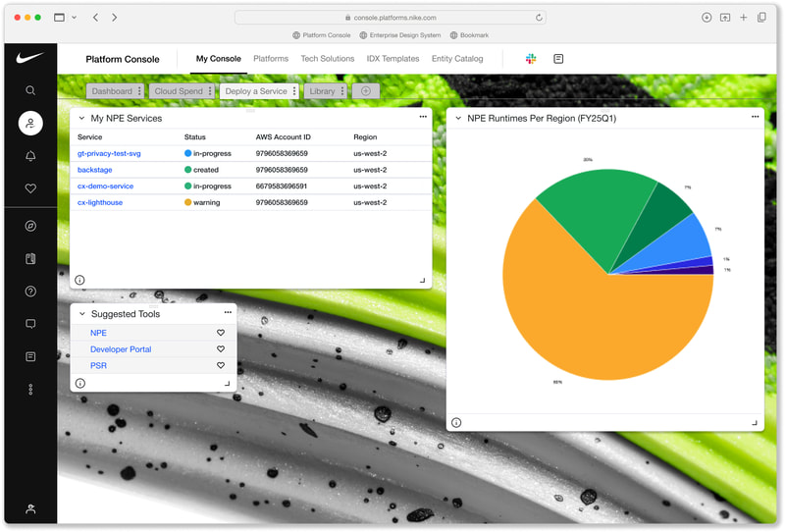Image resolution: width=785 pixels, height=532 pixels.
Task: Collapse the Suggested Tools widget
Action: pyautogui.click(x=82, y=313)
